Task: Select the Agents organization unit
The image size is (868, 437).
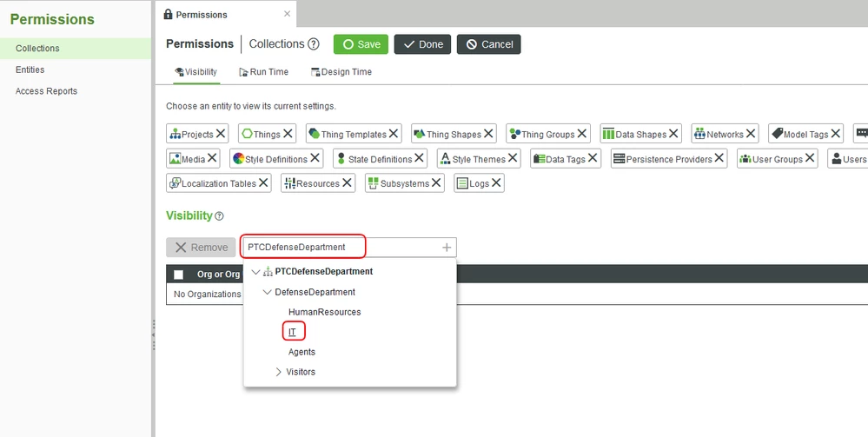Action: [x=301, y=352]
